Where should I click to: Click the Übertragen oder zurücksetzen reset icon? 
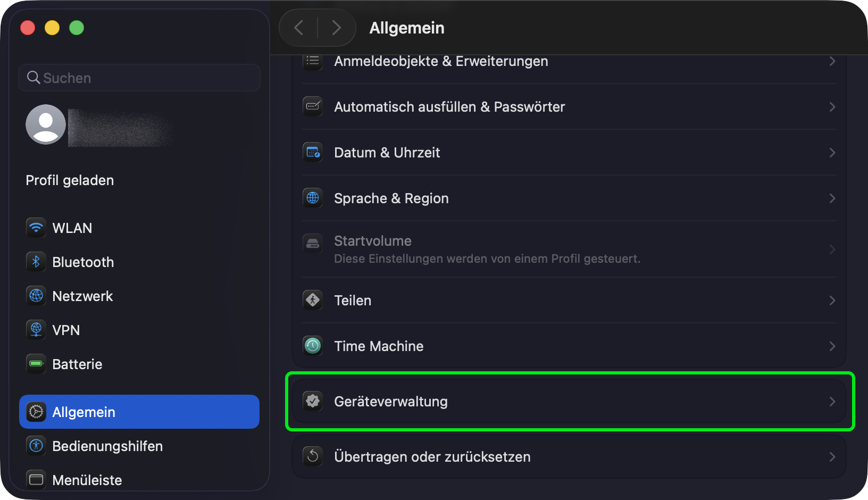[313, 456]
